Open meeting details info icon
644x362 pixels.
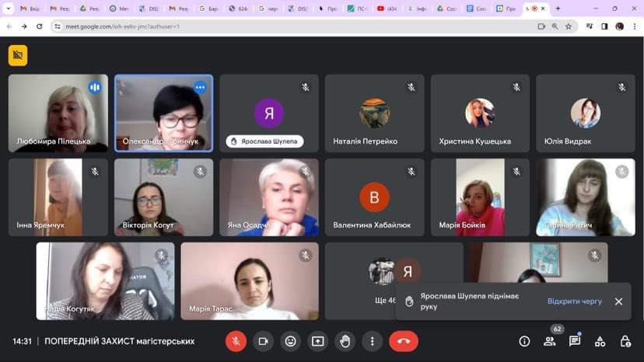click(x=524, y=341)
